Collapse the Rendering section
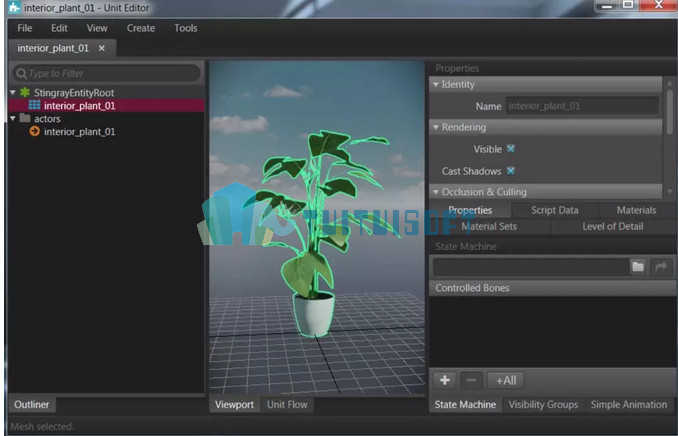This screenshot has width=678, height=436. [435, 127]
